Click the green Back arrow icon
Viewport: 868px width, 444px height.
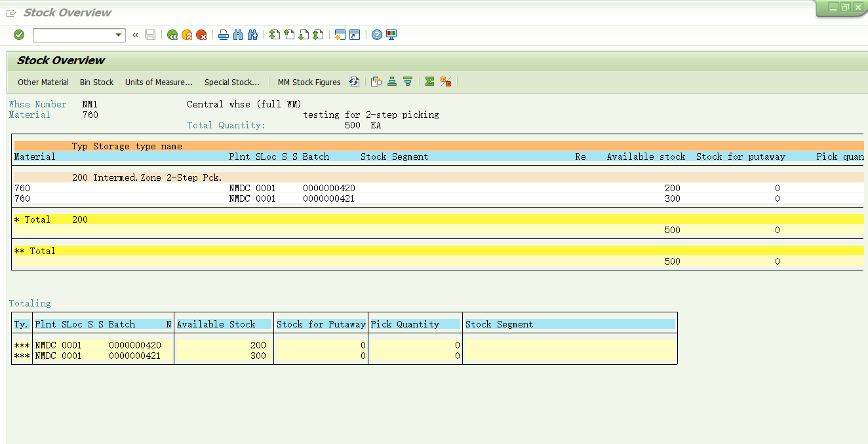pos(172,35)
